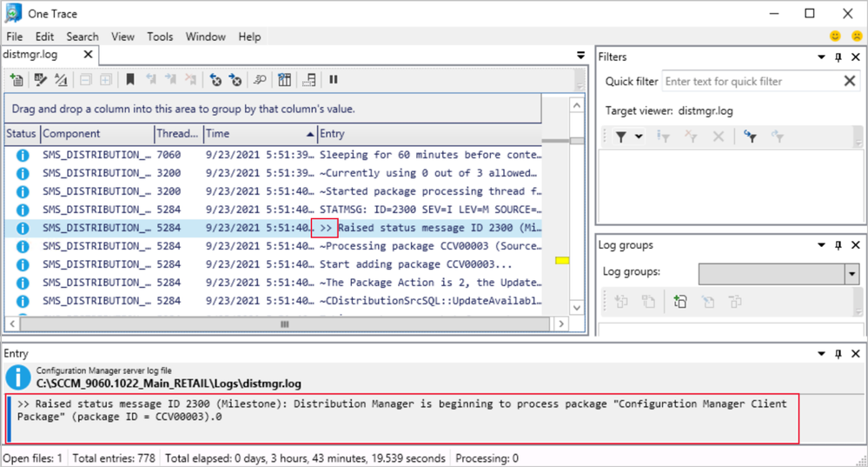Send a happy smiley feedback
Image resolution: width=868 pixels, height=467 pixels.
click(x=835, y=37)
